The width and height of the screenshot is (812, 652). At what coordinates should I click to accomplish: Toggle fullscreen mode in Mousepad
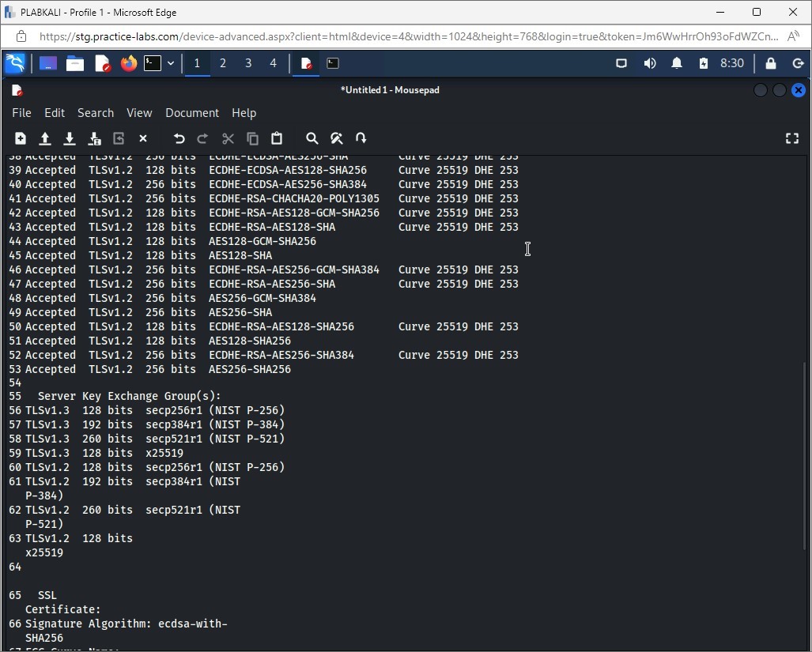[791, 138]
